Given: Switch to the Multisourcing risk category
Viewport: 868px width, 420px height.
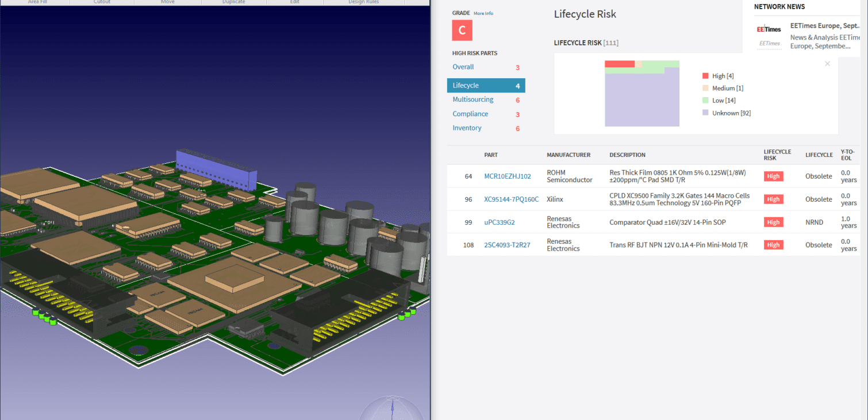Looking at the screenshot, I should [x=473, y=100].
